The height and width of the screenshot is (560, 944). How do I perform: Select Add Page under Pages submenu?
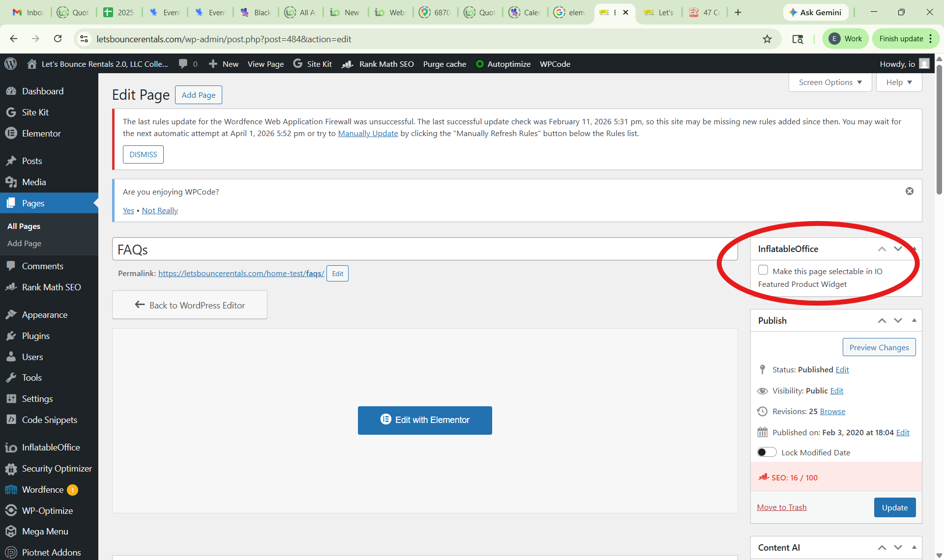(x=24, y=243)
